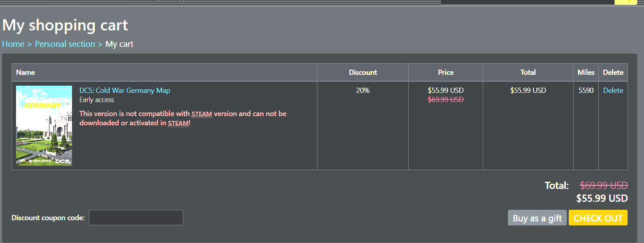644x243 pixels.
Task: Click the yellow CHECK OUT button
Action: (x=598, y=218)
